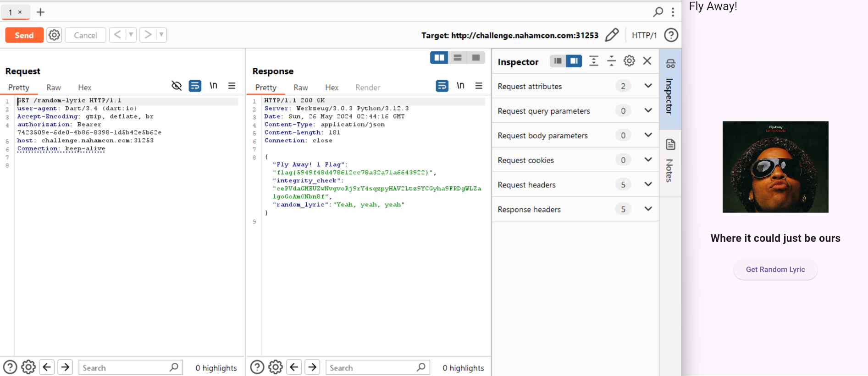Close the Inspector panel
The image size is (868, 376).
(x=647, y=61)
